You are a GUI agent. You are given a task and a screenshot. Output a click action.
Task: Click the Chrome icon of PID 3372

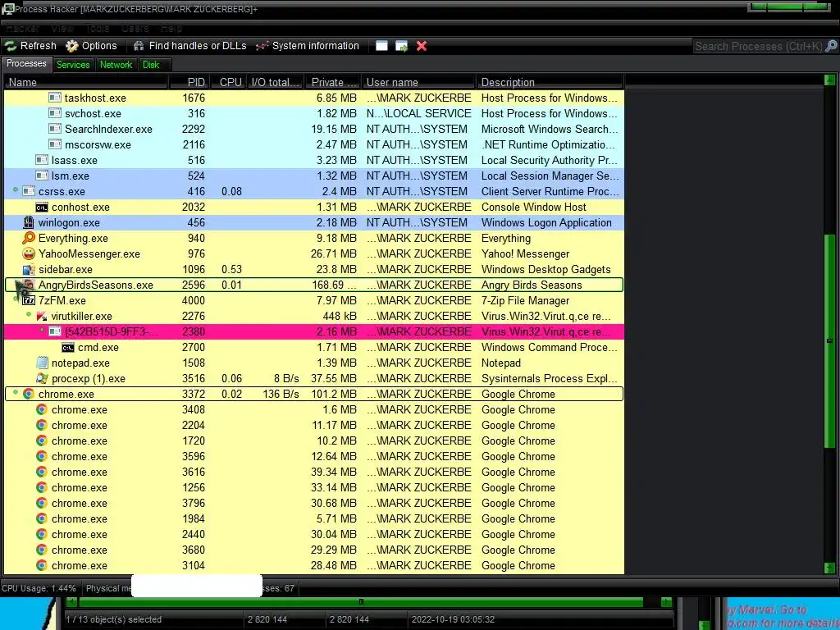[x=29, y=394]
